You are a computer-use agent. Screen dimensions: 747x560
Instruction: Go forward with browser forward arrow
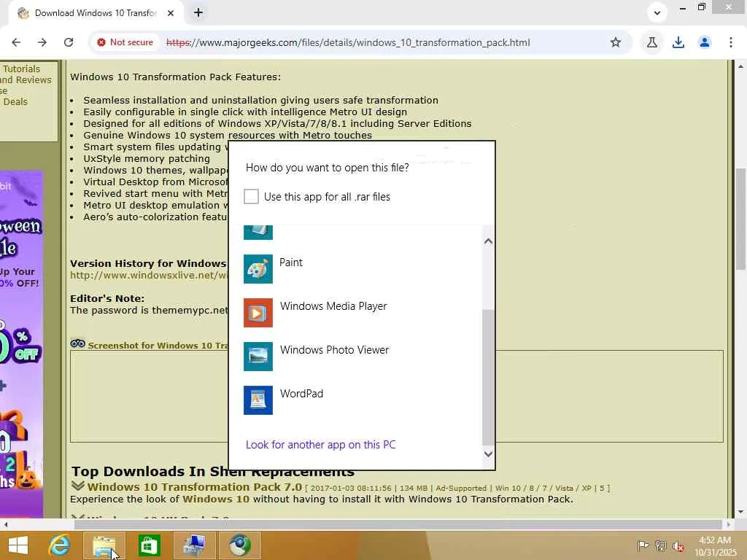(x=42, y=42)
